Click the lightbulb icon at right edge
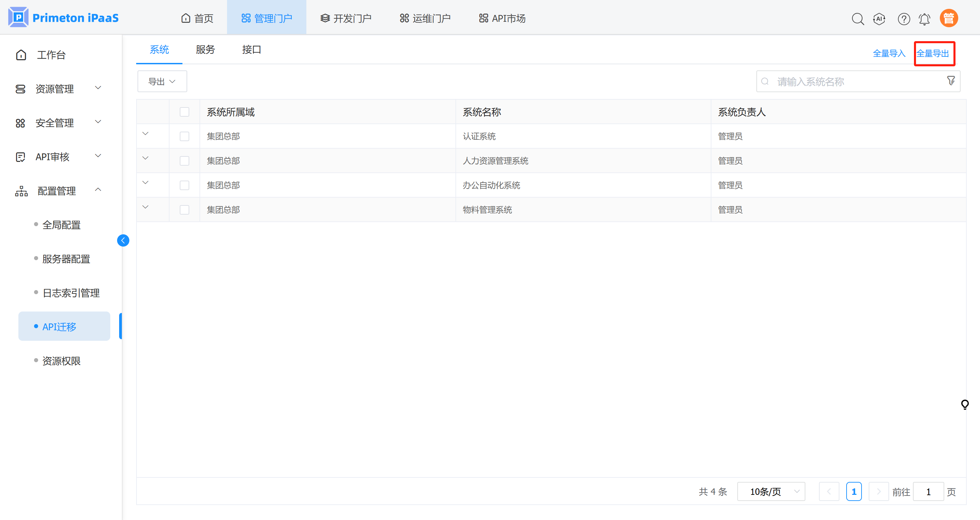 [x=965, y=404]
